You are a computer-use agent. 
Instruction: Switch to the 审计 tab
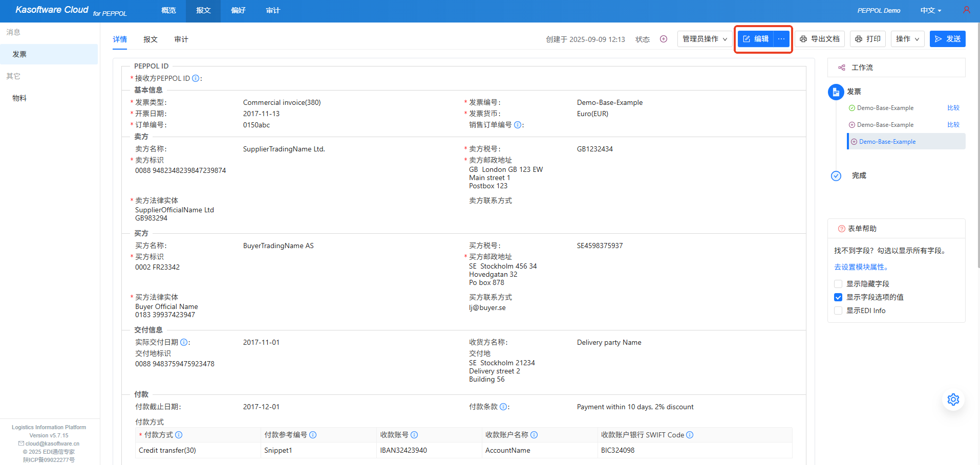click(x=181, y=39)
